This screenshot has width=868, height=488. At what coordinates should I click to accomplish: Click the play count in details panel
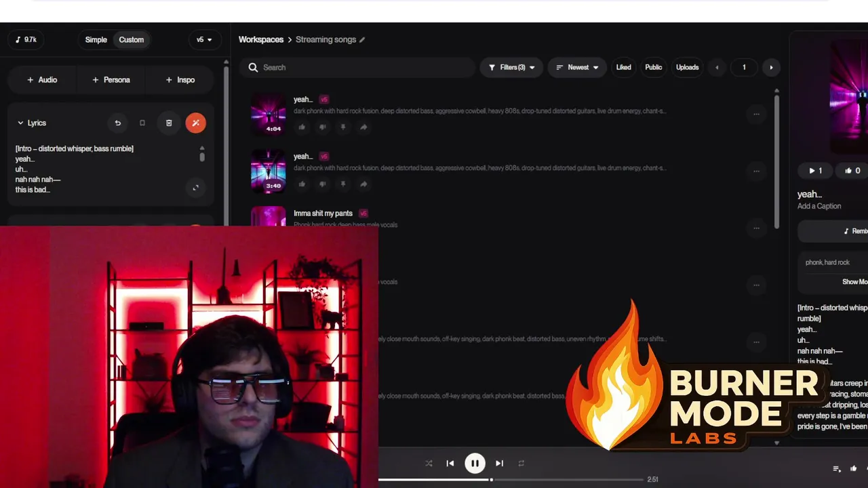point(815,171)
